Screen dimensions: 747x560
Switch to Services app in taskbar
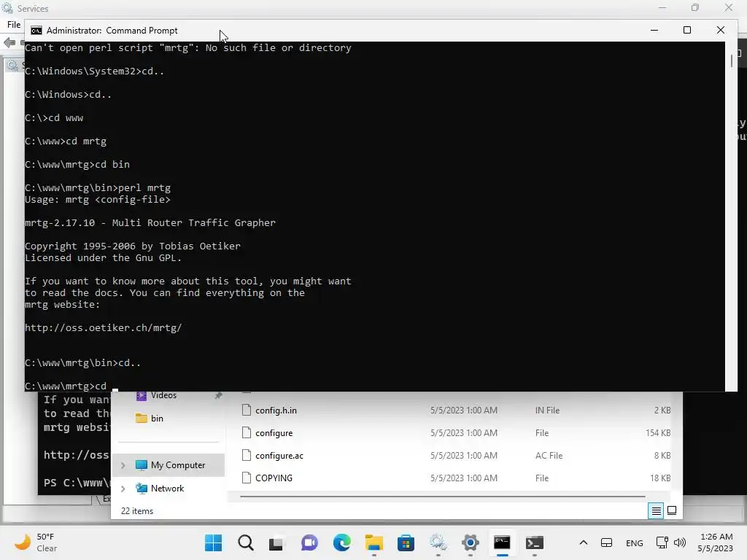pos(438,542)
